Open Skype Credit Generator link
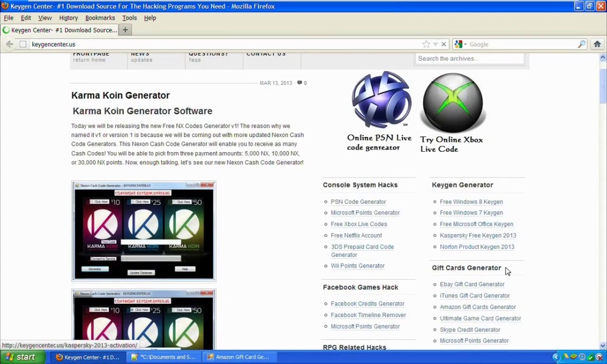 pos(470,330)
